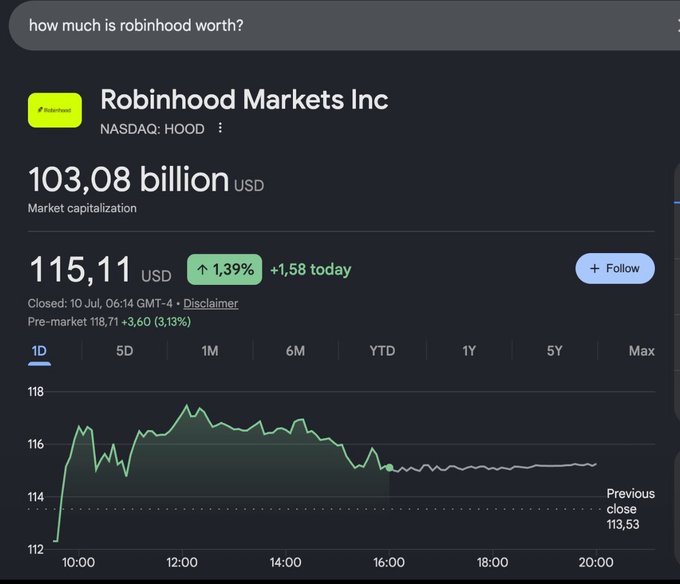This screenshot has width=680, height=584.
Task: Click the 118 price axis label
Action: (36, 392)
